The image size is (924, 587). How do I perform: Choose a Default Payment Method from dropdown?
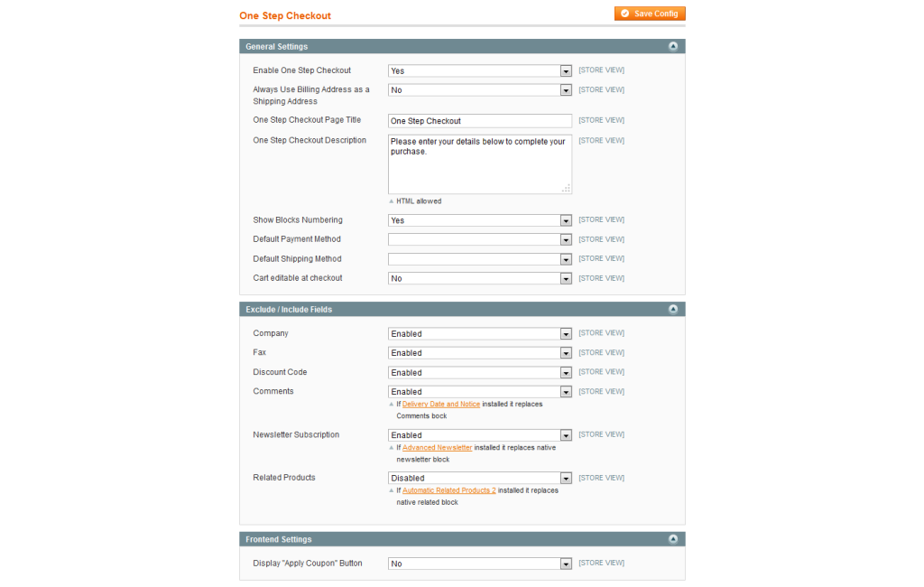click(480, 240)
